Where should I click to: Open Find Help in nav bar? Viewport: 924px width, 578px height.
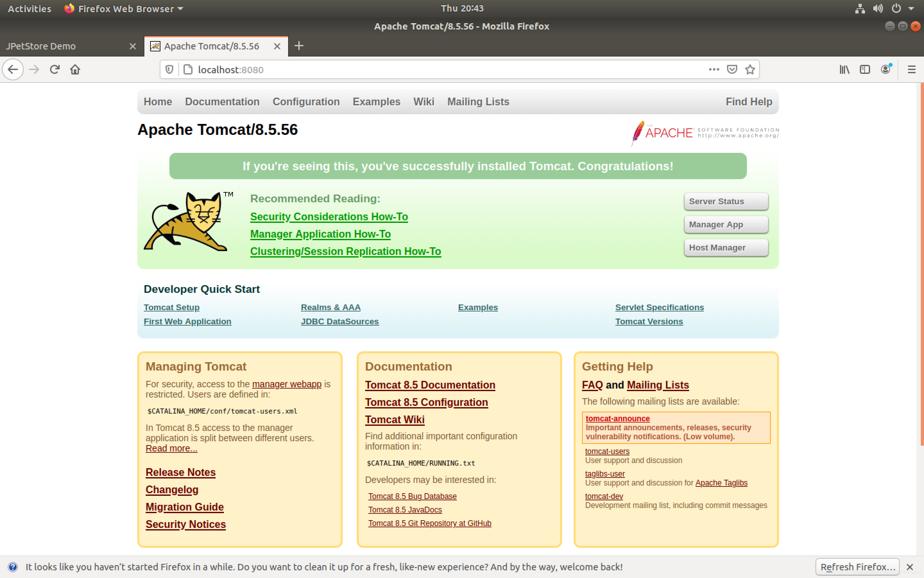coord(749,102)
